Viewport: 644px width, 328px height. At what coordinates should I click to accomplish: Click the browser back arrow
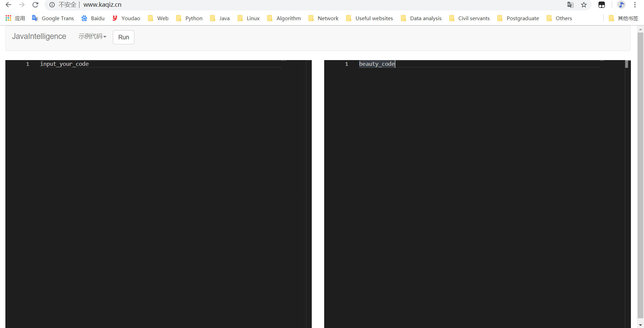8,5
